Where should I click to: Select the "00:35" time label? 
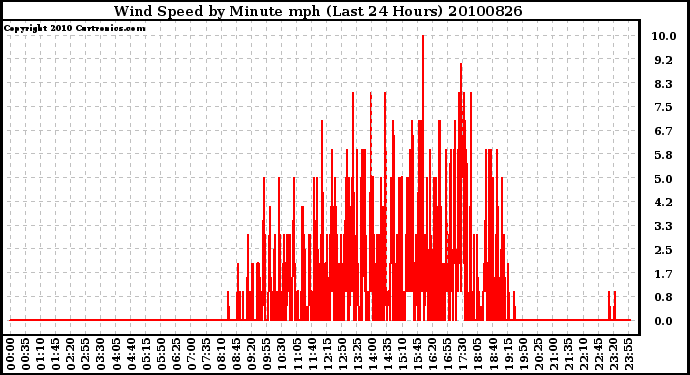coord(26,354)
